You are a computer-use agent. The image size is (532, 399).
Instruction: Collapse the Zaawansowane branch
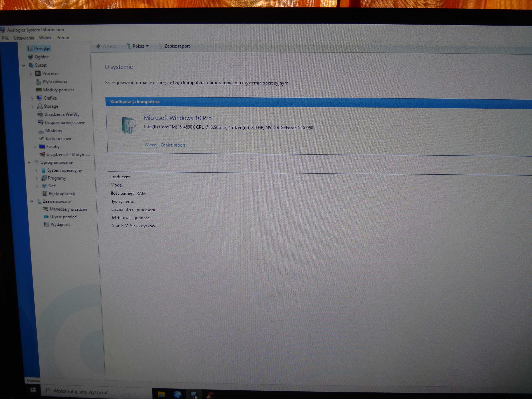point(32,202)
